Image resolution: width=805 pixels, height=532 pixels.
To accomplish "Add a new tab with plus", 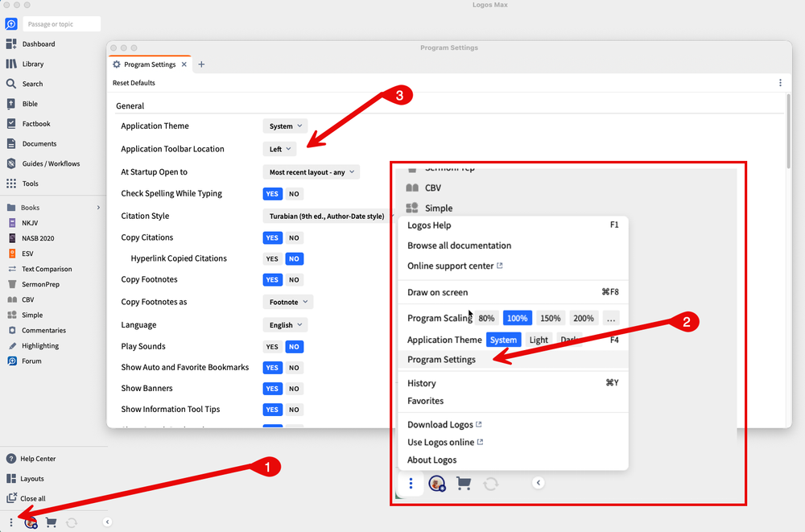I will [201, 64].
